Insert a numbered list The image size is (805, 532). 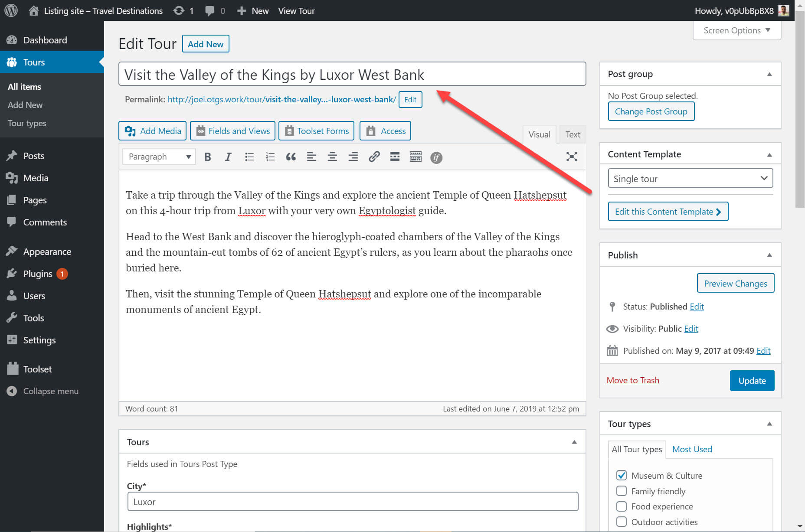(x=270, y=157)
